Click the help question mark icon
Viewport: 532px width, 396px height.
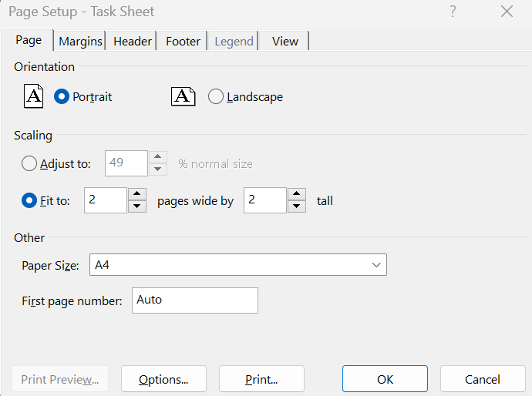(453, 12)
